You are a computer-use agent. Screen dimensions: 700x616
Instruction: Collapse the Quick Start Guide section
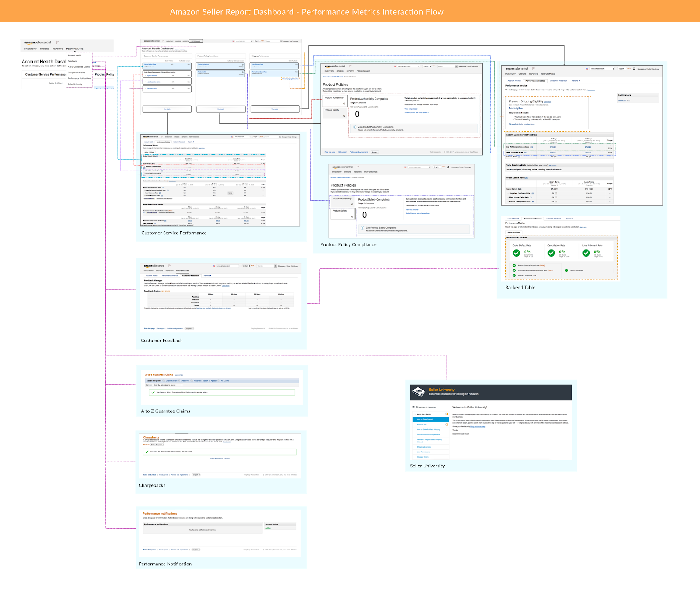[415, 414]
